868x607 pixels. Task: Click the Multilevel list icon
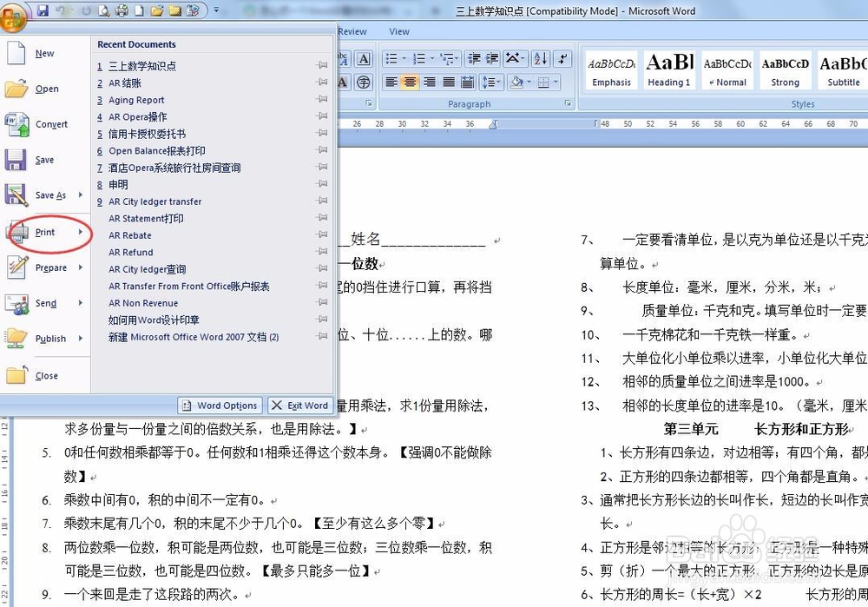click(447, 58)
